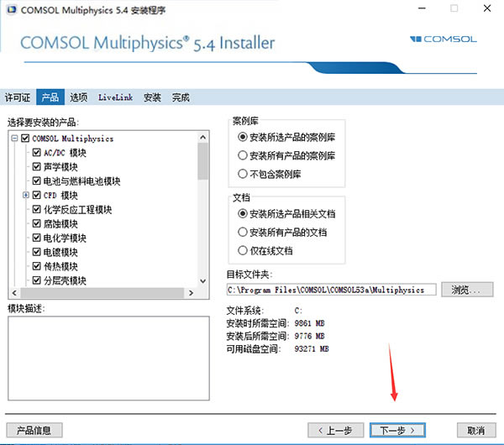This screenshot has height=445, width=504.
Task: Select 仅在线文档 radio option
Action: coord(243,250)
